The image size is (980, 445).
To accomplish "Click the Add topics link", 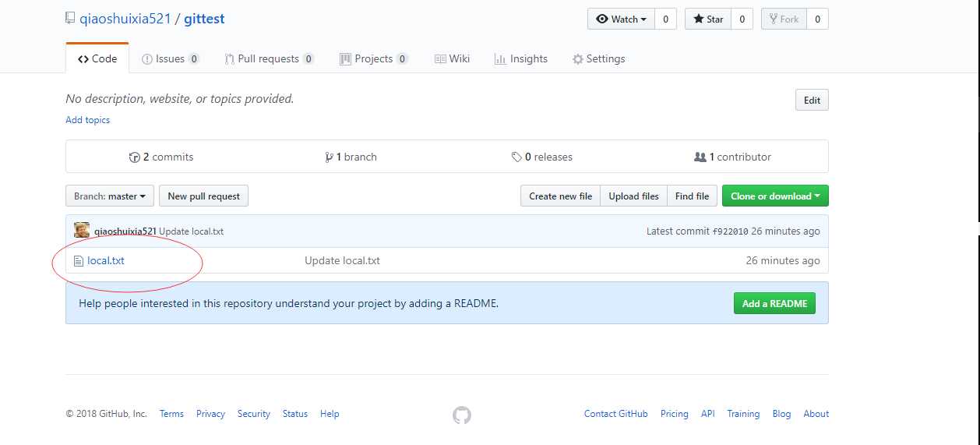I will tap(87, 120).
